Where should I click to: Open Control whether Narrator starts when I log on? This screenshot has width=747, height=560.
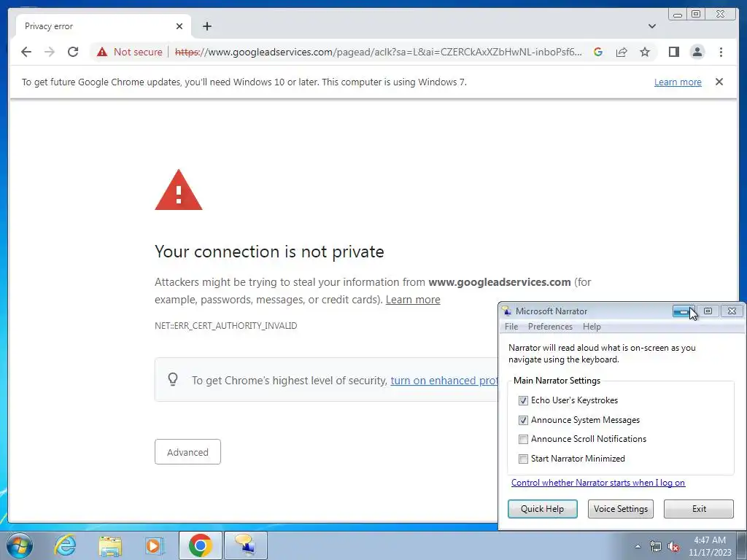(x=598, y=483)
